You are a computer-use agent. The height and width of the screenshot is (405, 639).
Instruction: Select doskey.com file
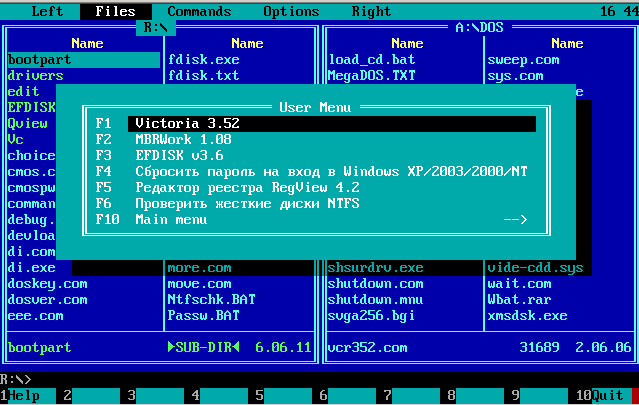coord(47,284)
